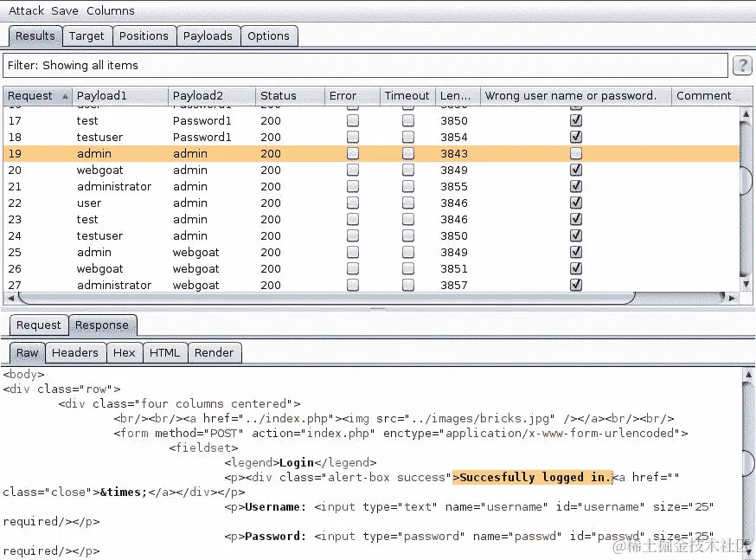Open help with the question mark icon
Viewport: 756px width, 560px height.
pyautogui.click(x=742, y=65)
